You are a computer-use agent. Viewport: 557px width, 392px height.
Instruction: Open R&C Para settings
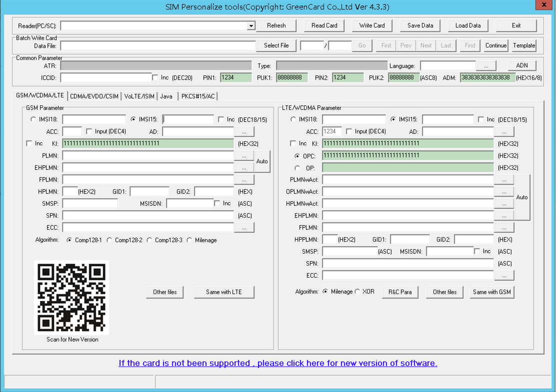coord(400,292)
